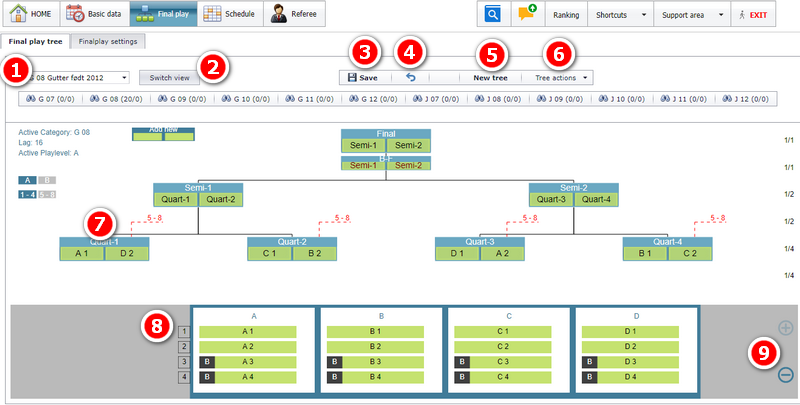Select the Quart-3 match node header
The height and width of the screenshot is (405, 800).
coord(480,242)
